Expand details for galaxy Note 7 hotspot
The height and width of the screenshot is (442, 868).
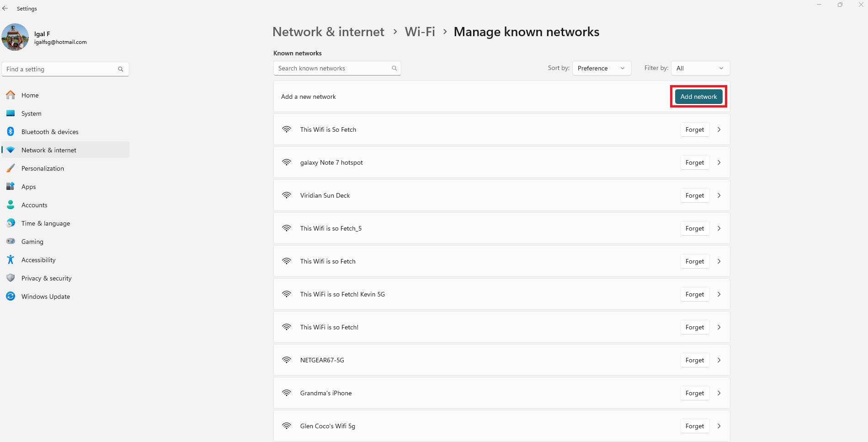click(719, 162)
